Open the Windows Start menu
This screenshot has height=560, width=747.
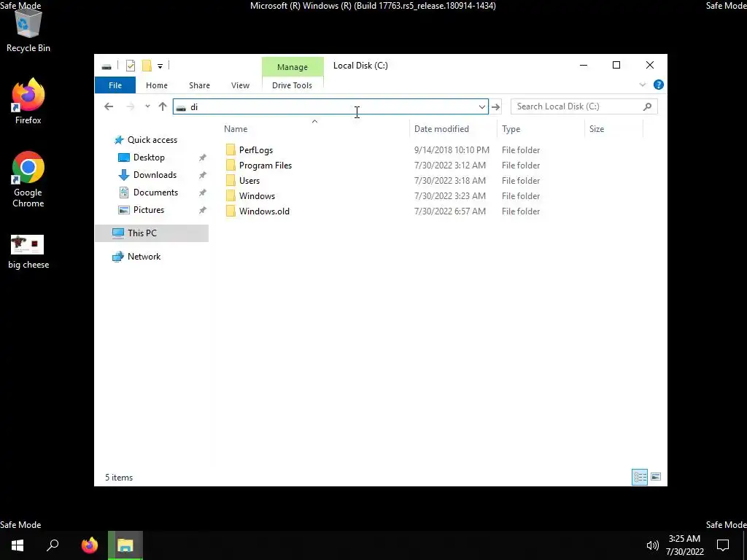point(18,545)
